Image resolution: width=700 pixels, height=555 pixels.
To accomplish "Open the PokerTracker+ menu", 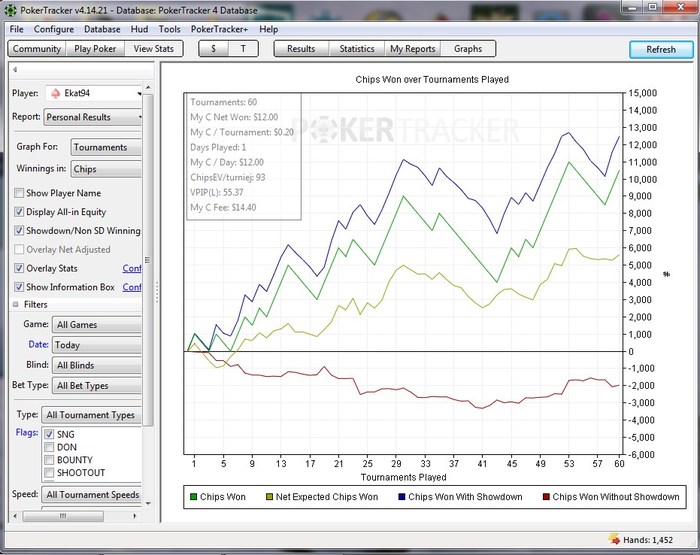I will 219,29.
